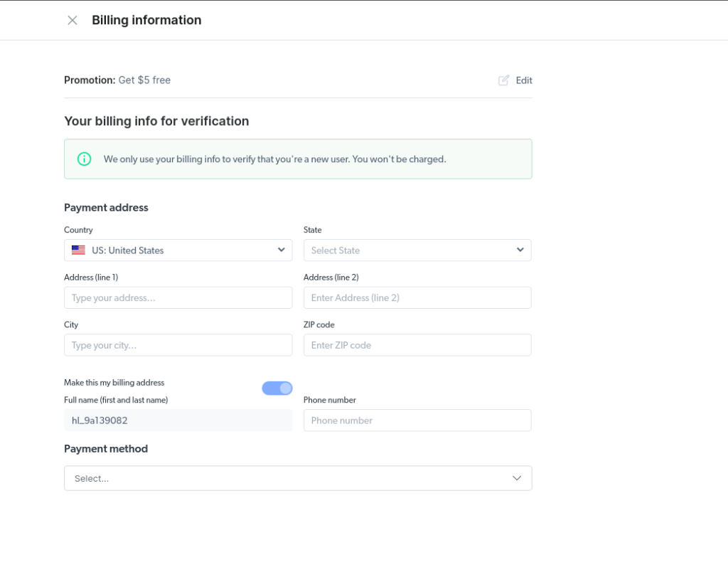Click the Full name field with hl_9a139082
Screen dimensions: 728x582
point(178,420)
